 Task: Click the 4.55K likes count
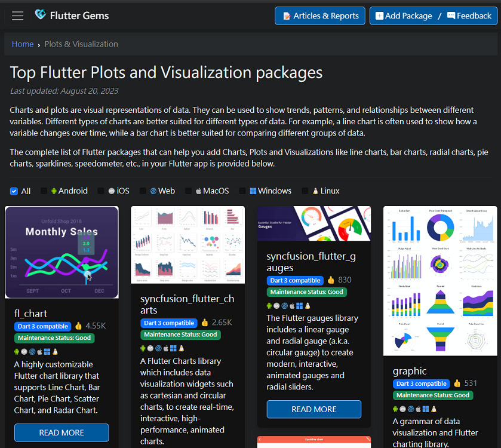coord(96,326)
